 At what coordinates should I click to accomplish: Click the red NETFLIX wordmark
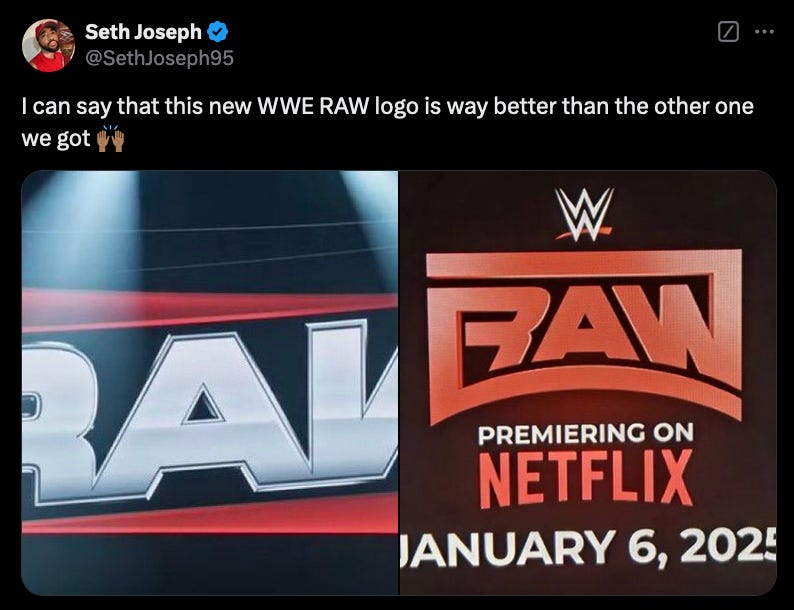pyautogui.click(x=585, y=478)
